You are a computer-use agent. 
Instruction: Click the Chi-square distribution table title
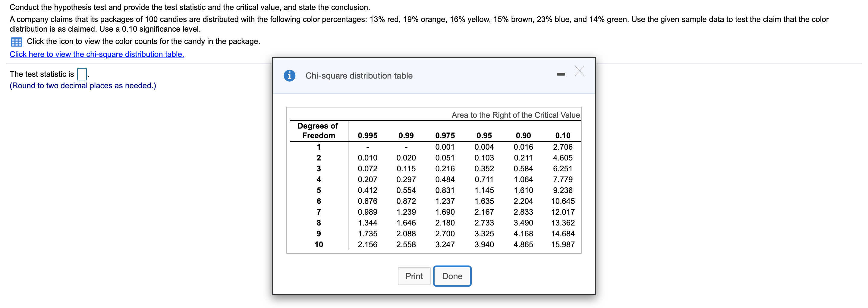coord(359,75)
